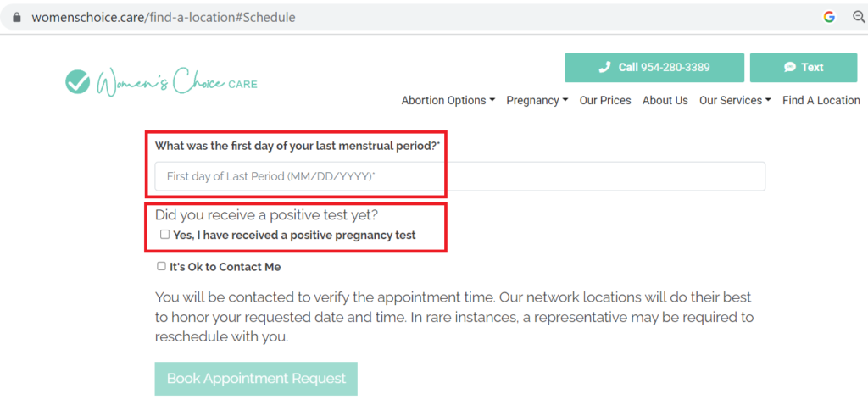Click the Google icon in address bar
Viewport: 868px width, 405px height.
point(829,17)
